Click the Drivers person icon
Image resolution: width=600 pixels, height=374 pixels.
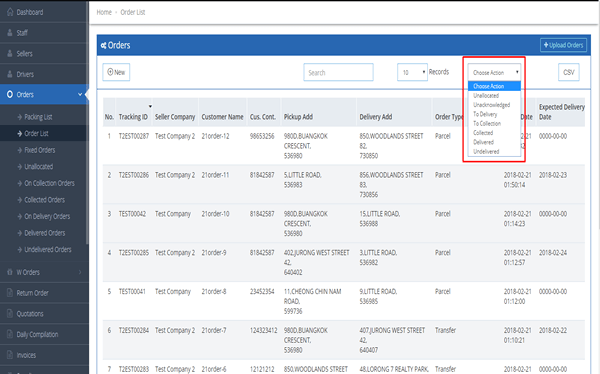(x=10, y=74)
